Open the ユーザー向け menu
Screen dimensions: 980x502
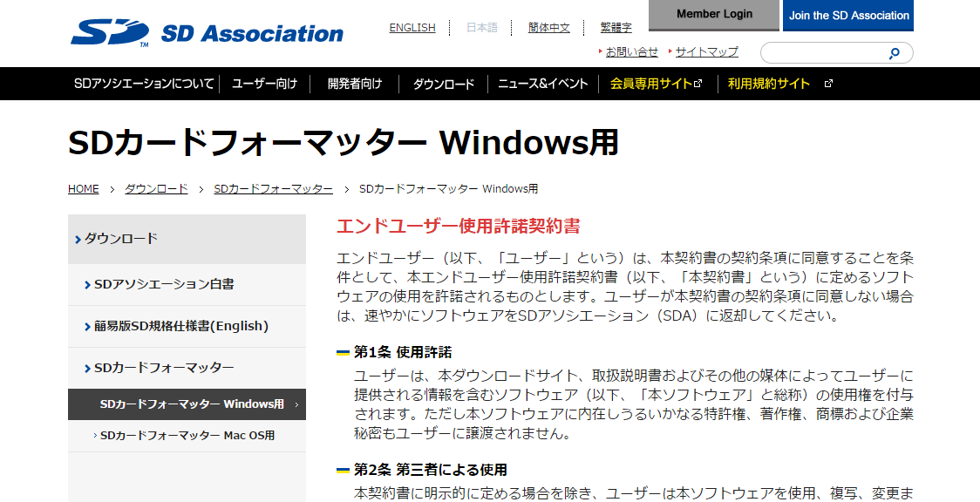(264, 84)
